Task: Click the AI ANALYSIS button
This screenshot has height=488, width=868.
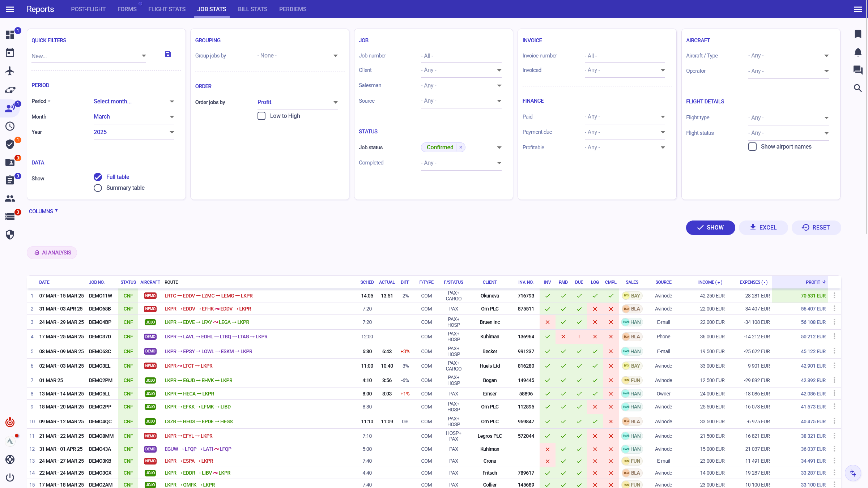Action: [x=52, y=253]
